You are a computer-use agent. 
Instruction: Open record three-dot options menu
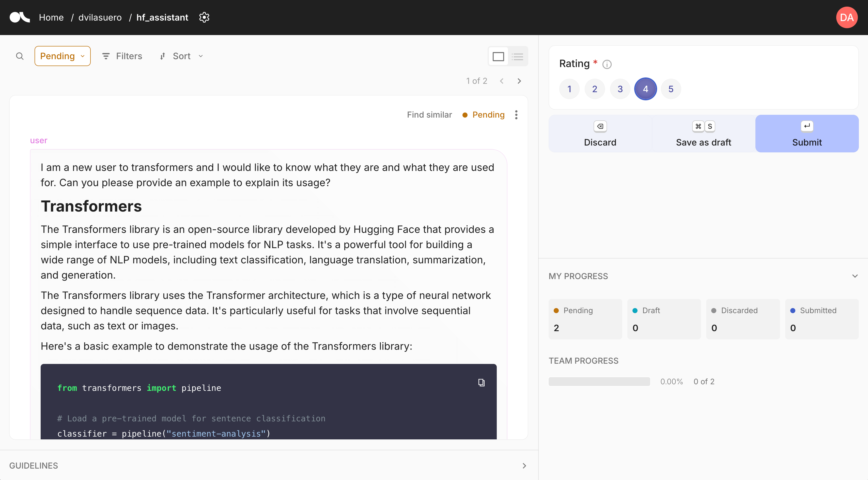pos(516,115)
